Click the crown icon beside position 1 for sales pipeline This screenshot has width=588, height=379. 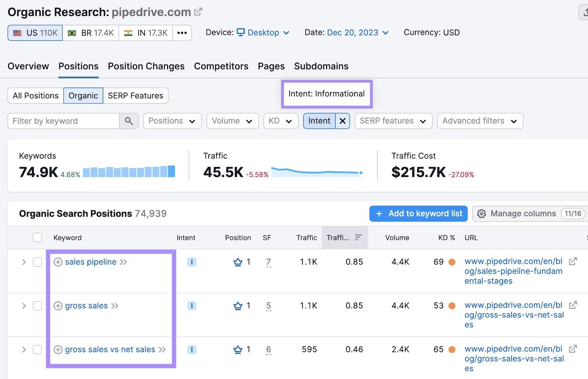pos(237,262)
